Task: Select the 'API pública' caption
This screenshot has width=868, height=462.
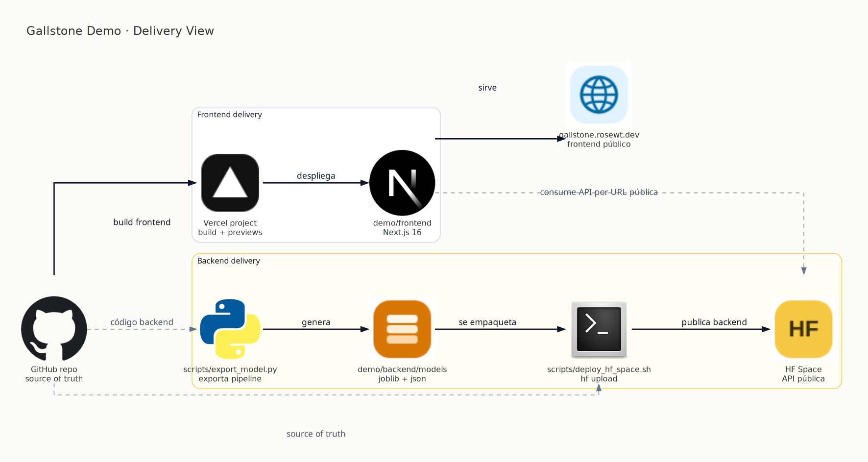Action: tap(803, 379)
